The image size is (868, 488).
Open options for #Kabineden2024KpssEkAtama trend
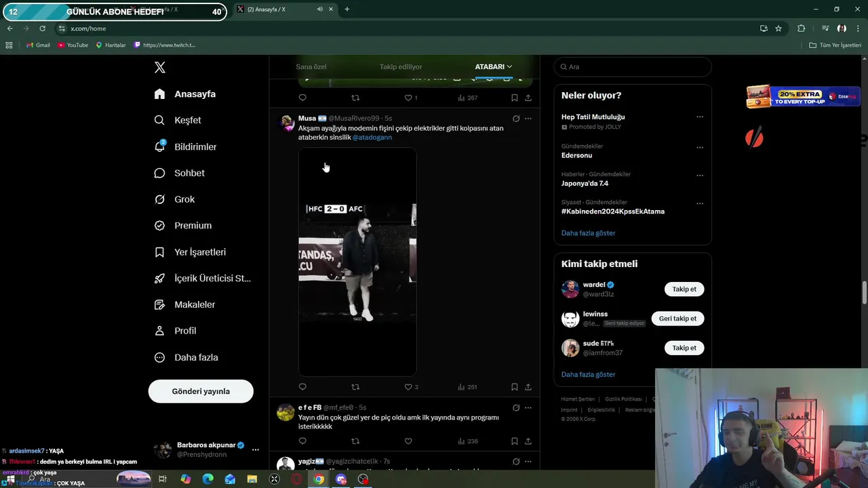point(700,203)
